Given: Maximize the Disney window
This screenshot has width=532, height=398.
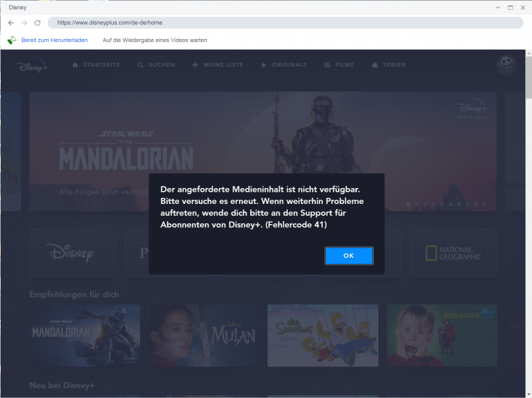Looking at the screenshot, I should click(x=510, y=7).
